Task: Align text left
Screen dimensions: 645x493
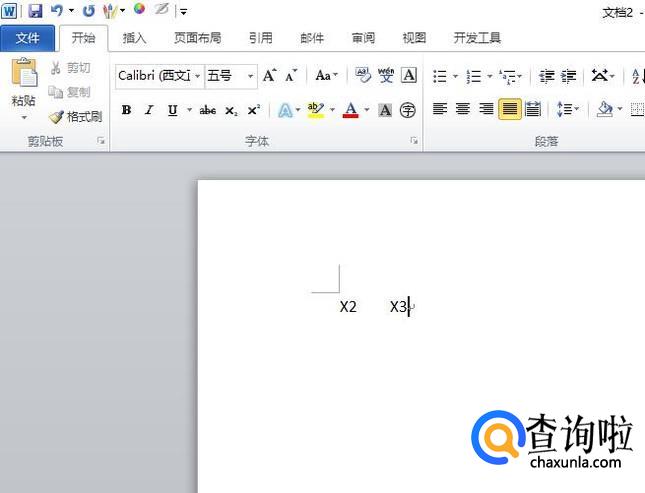Action: (x=440, y=109)
